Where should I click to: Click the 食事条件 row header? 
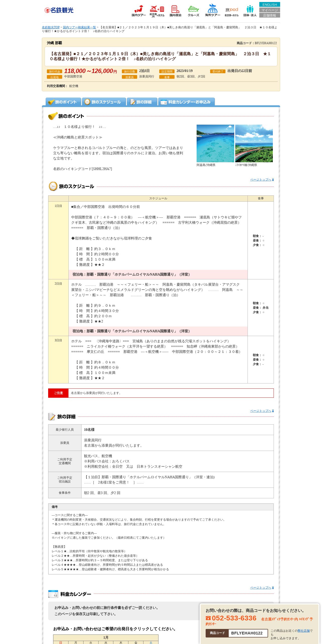pos(65,493)
